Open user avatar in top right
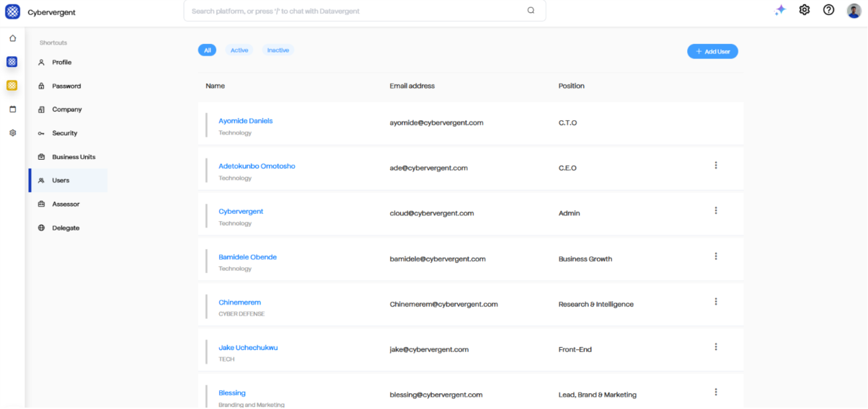Image resolution: width=868 pixels, height=409 pixels. coord(854,10)
